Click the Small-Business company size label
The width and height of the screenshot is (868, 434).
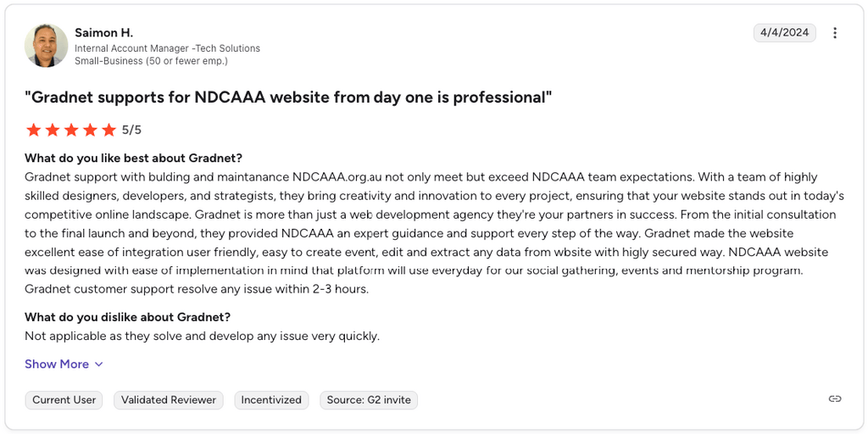(151, 61)
